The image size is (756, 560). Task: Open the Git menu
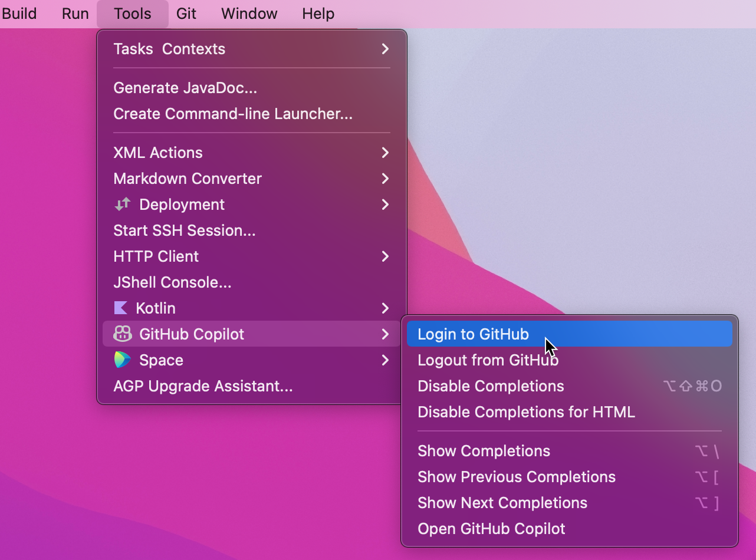pos(186,14)
